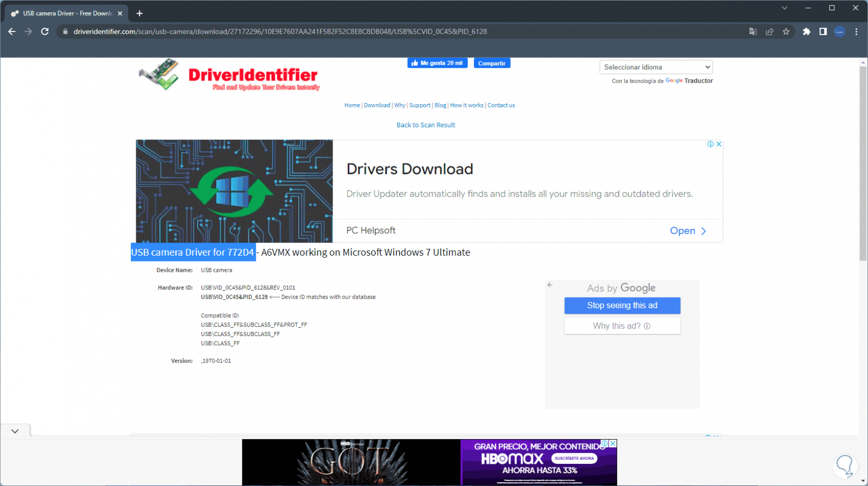Share this page from address bar

(770, 32)
